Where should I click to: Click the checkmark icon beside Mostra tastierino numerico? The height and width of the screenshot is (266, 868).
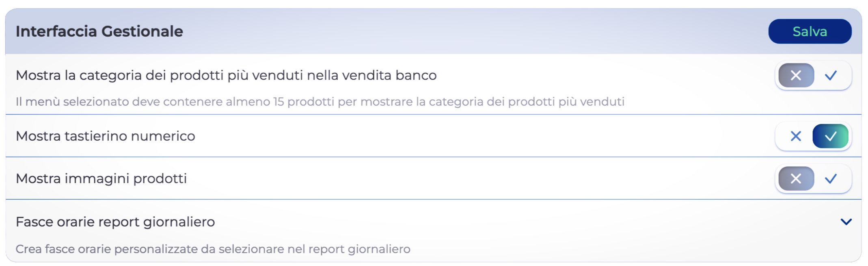pyautogui.click(x=831, y=136)
